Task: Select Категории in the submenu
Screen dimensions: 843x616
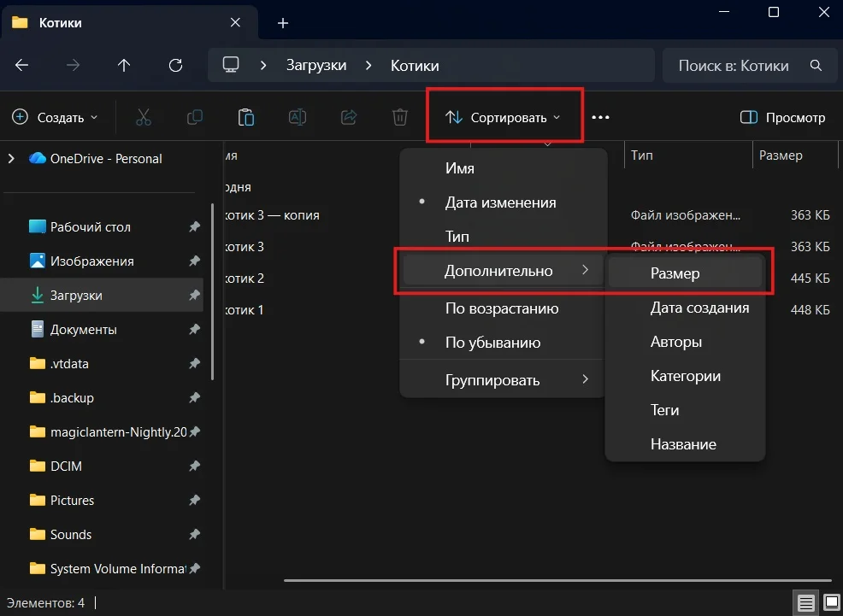Action: [685, 376]
